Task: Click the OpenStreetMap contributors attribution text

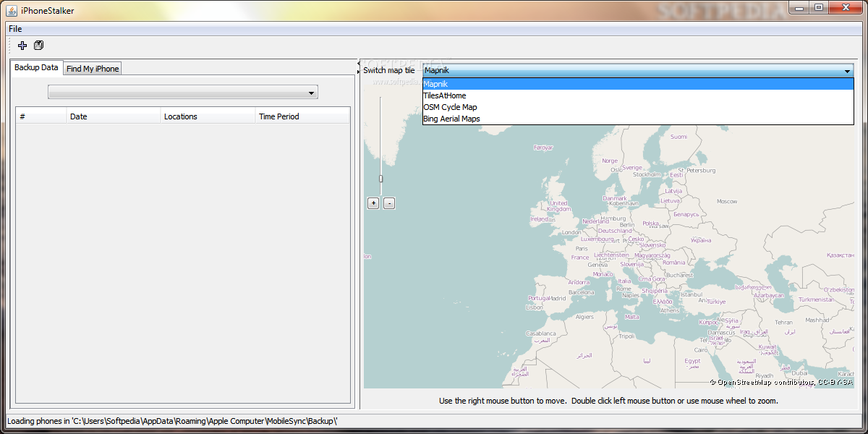Action: pos(781,381)
